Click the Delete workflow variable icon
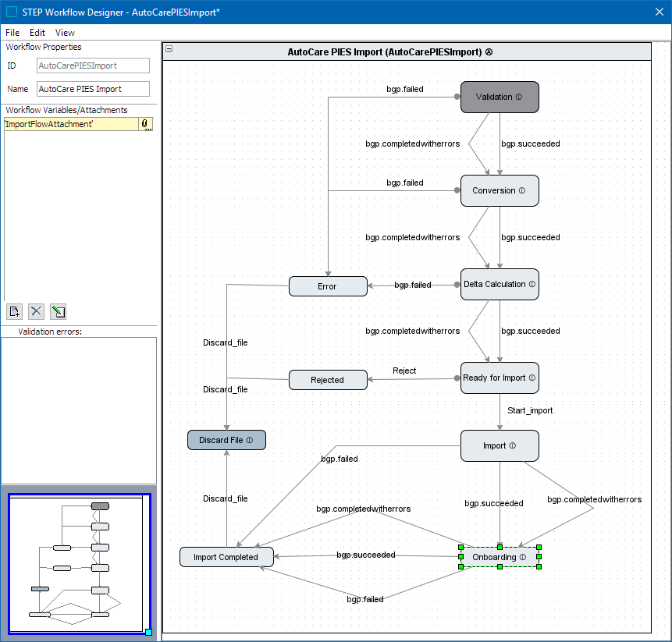This screenshot has height=642, width=672. point(37,311)
